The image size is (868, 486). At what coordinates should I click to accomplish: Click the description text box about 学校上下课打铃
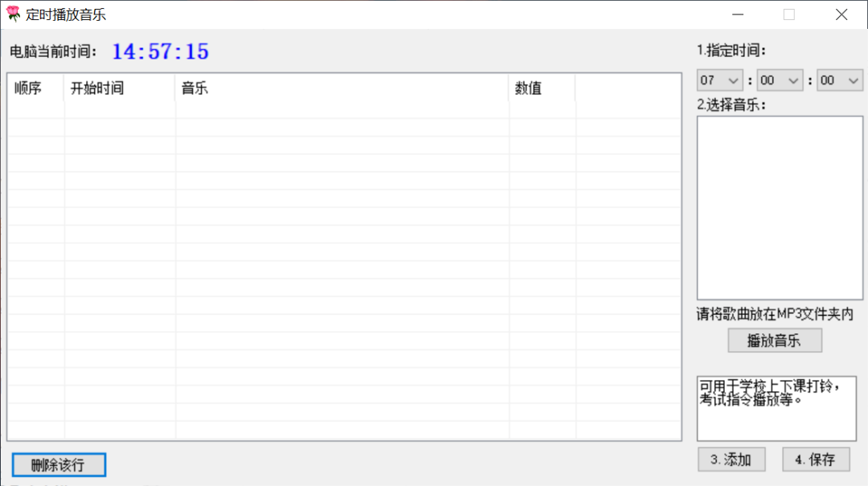(776, 406)
